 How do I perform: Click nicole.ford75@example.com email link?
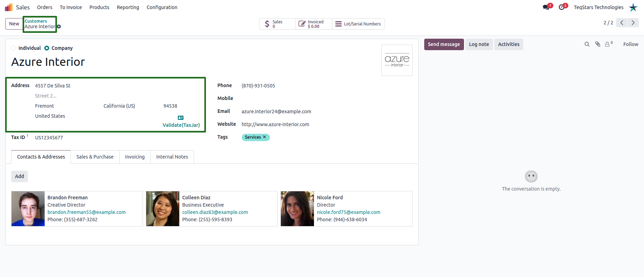pos(349,212)
